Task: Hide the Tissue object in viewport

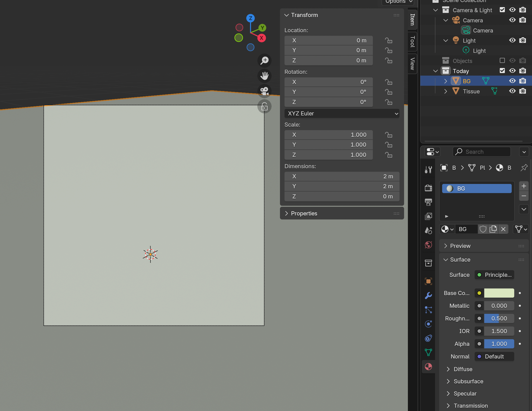Action: pos(512,91)
